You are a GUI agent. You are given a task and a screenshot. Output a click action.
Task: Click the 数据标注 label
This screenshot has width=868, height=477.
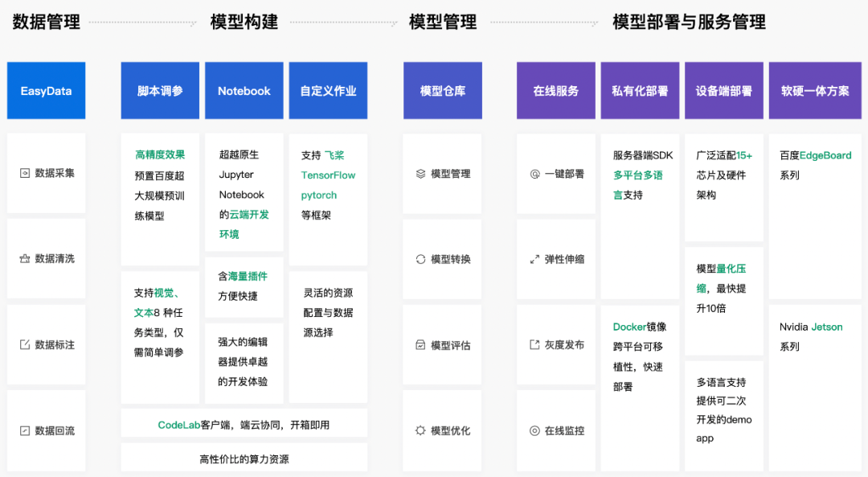pyautogui.click(x=55, y=344)
